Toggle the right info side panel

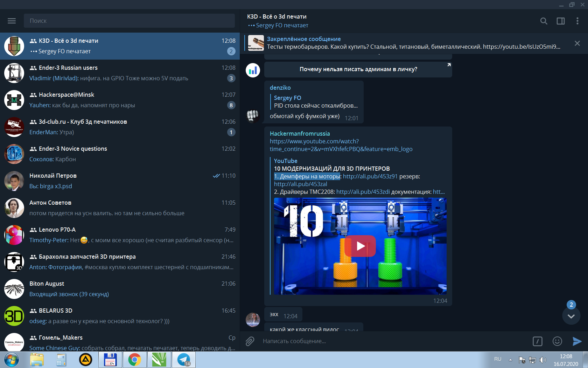coord(561,21)
